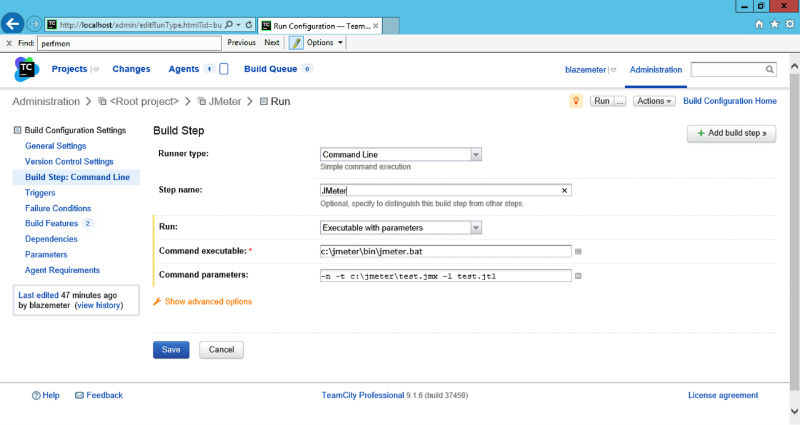Open the view history link
The image size is (800, 425).
pos(99,305)
